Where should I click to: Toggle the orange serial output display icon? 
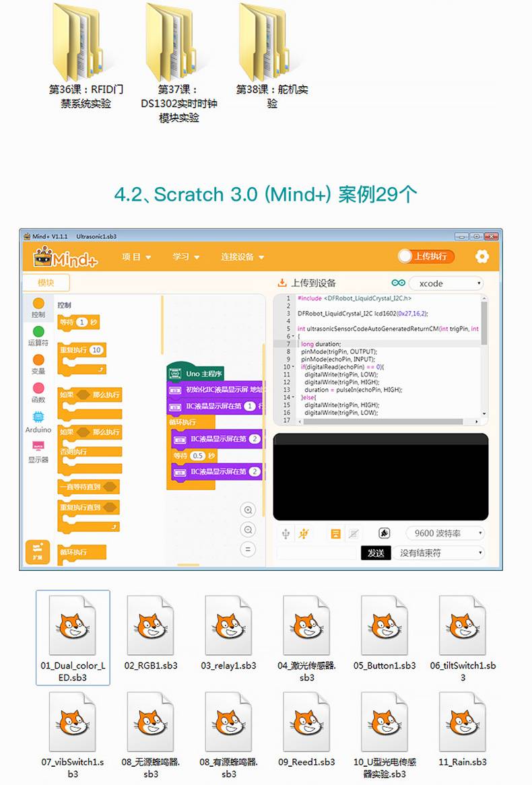tap(335, 534)
